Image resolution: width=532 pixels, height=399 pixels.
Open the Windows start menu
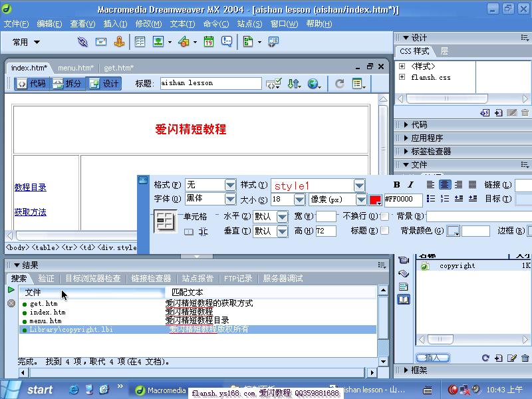31,390
